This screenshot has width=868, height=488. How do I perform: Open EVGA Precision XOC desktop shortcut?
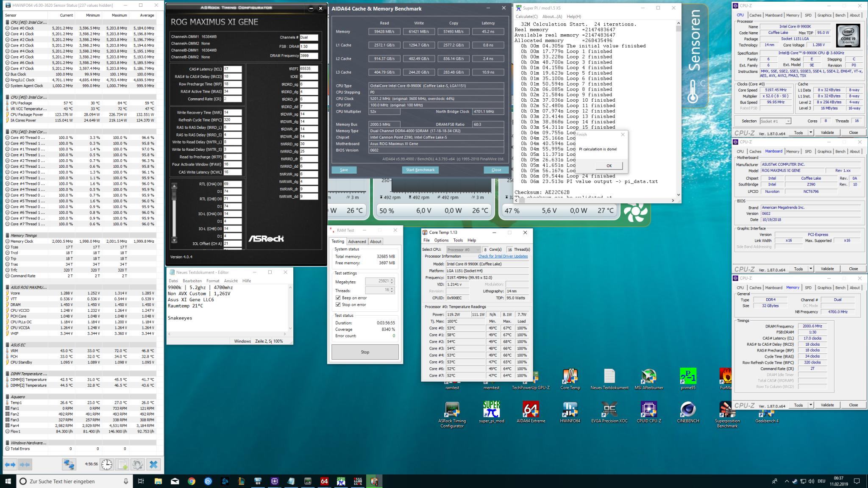[609, 412]
